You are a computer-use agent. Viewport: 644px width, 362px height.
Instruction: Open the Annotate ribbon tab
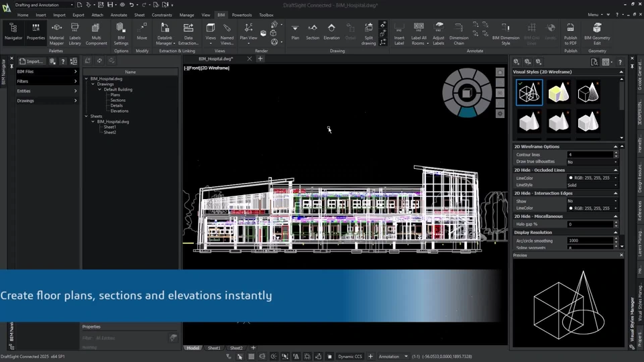(119, 15)
